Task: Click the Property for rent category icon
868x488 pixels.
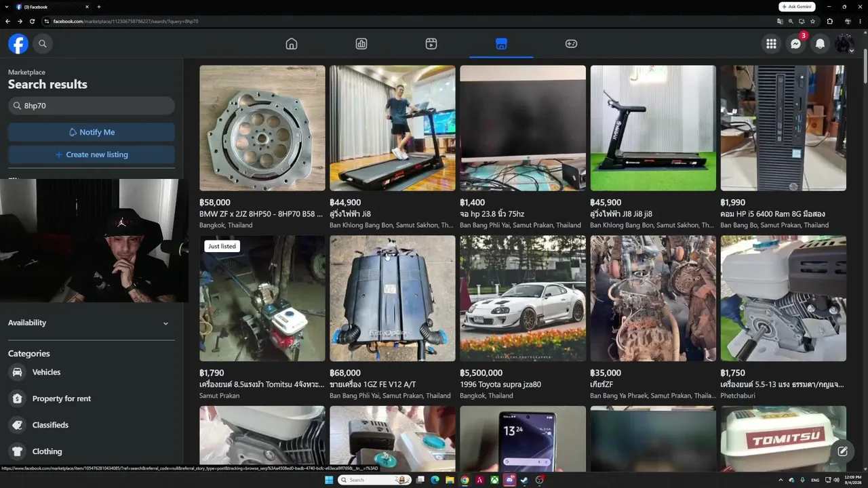Action: 18,399
